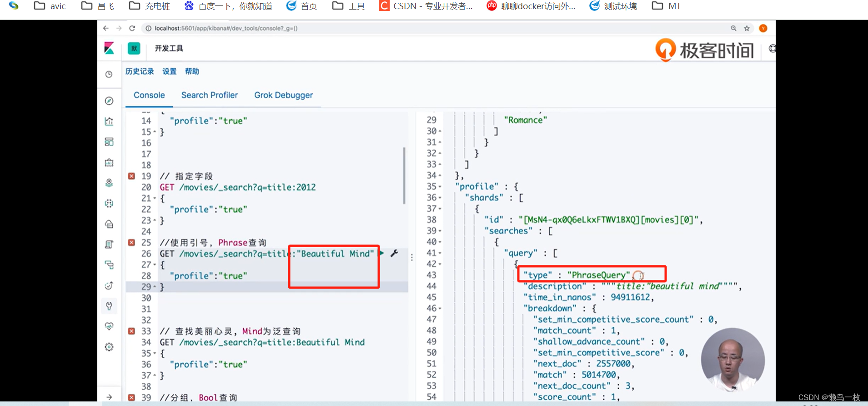Collapse "profile" fold at output line 35
The width and height of the screenshot is (868, 406).
click(x=440, y=187)
